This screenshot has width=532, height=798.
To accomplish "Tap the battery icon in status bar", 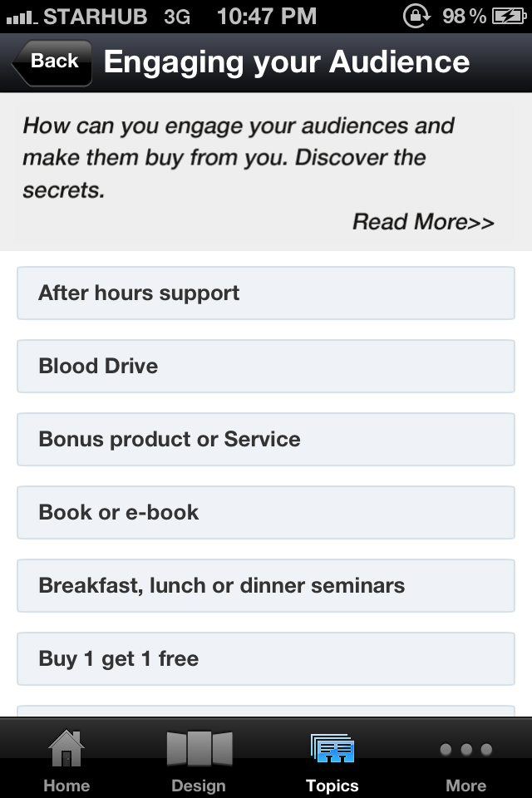I will (x=508, y=16).
